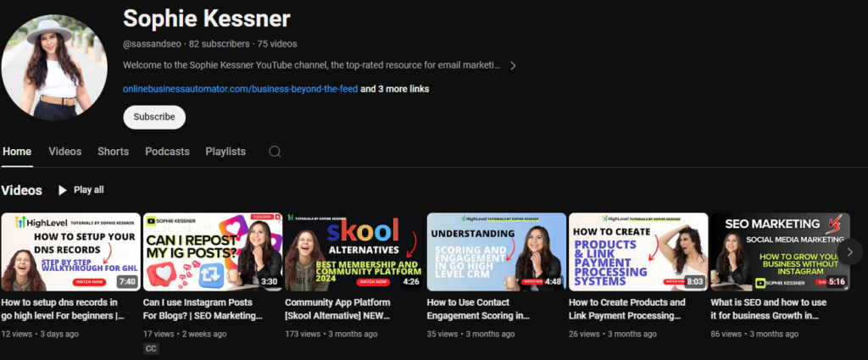868x360 pixels.
Task: Open Products & Link Payment thumbnail
Action: click(x=638, y=252)
